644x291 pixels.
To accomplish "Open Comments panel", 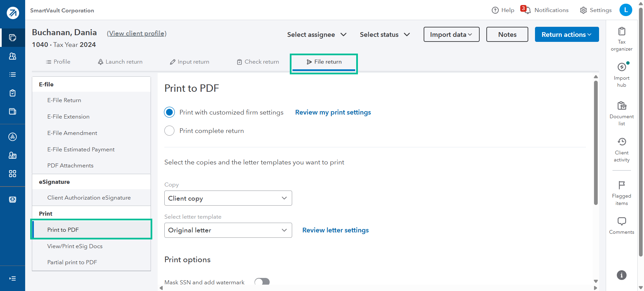I will [622, 226].
